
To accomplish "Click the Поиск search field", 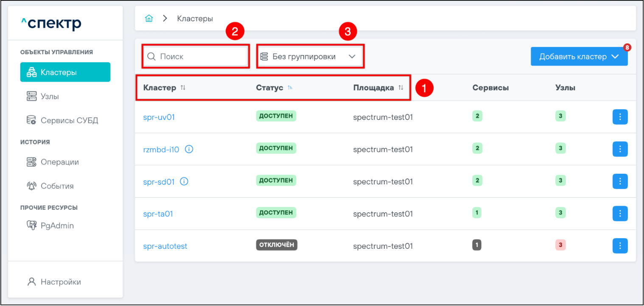I will [199, 56].
